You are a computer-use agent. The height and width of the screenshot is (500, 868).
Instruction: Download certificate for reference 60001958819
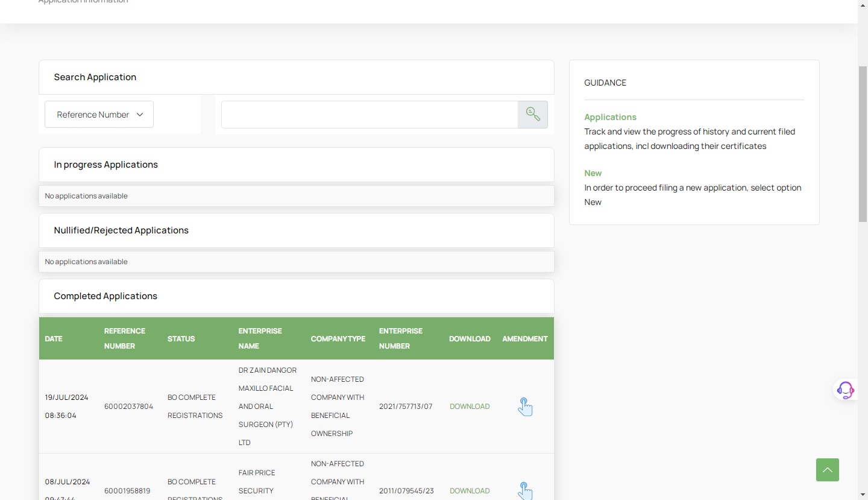point(470,491)
